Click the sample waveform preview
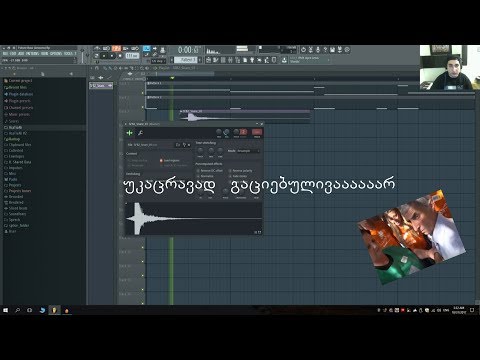 pos(194,218)
